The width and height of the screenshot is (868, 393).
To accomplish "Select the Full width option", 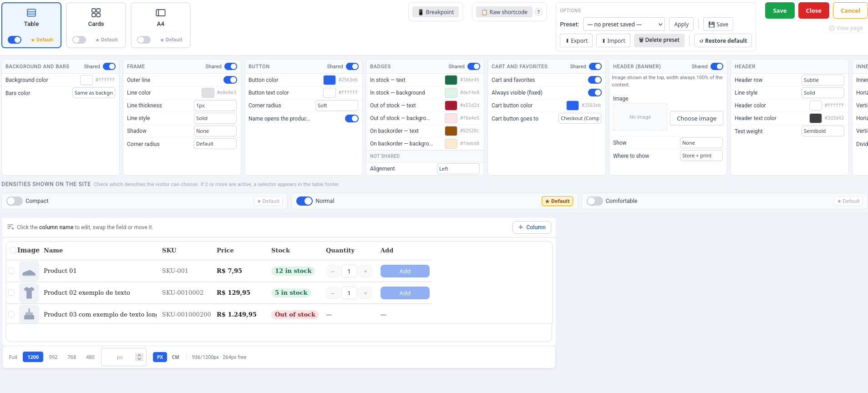I will point(13,357).
